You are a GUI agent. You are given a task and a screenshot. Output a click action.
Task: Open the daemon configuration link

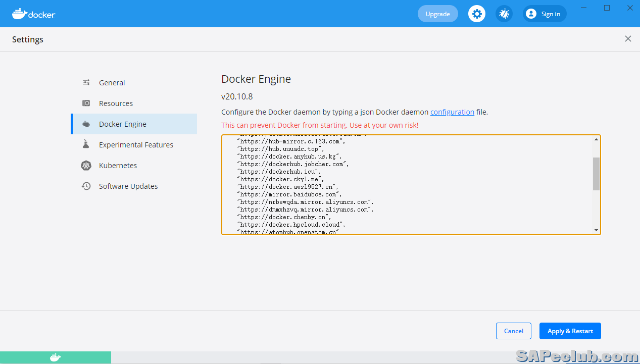[452, 112]
